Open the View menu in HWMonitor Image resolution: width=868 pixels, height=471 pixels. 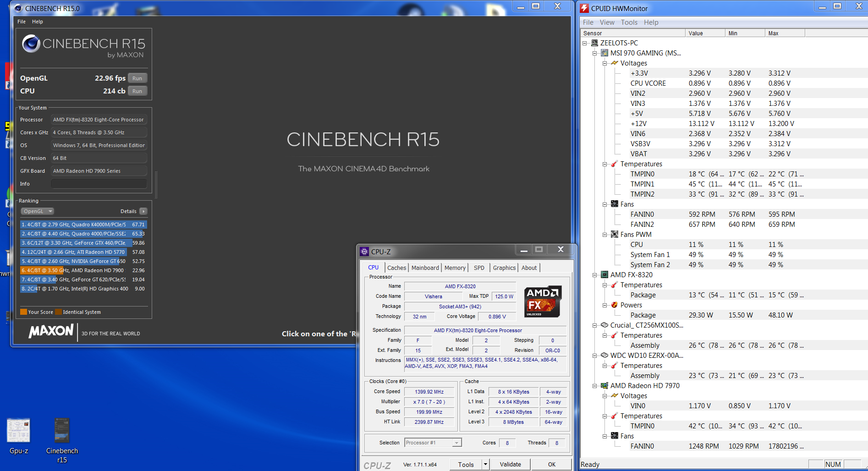pos(607,22)
